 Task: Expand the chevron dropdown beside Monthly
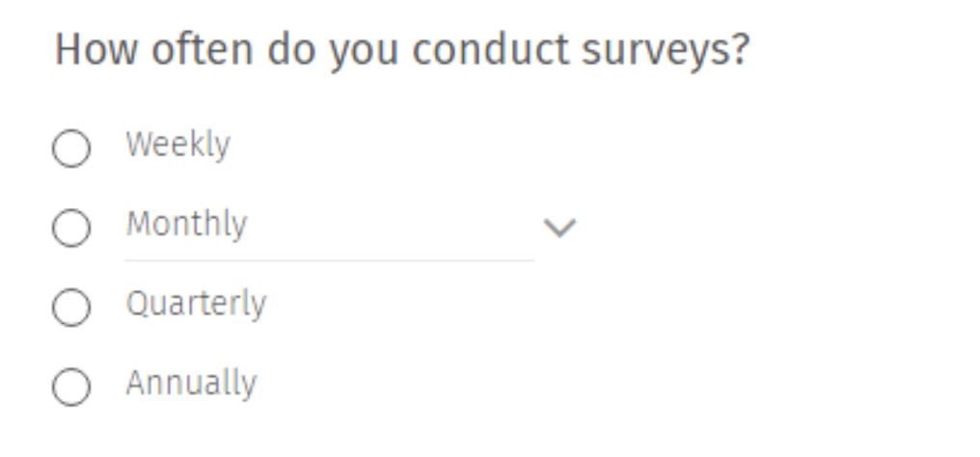(559, 228)
